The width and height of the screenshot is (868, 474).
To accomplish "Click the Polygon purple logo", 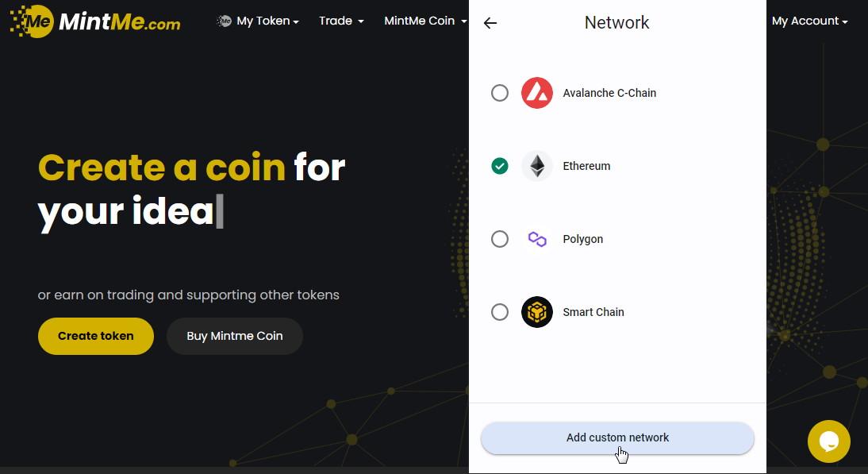I will tap(537, 239).
